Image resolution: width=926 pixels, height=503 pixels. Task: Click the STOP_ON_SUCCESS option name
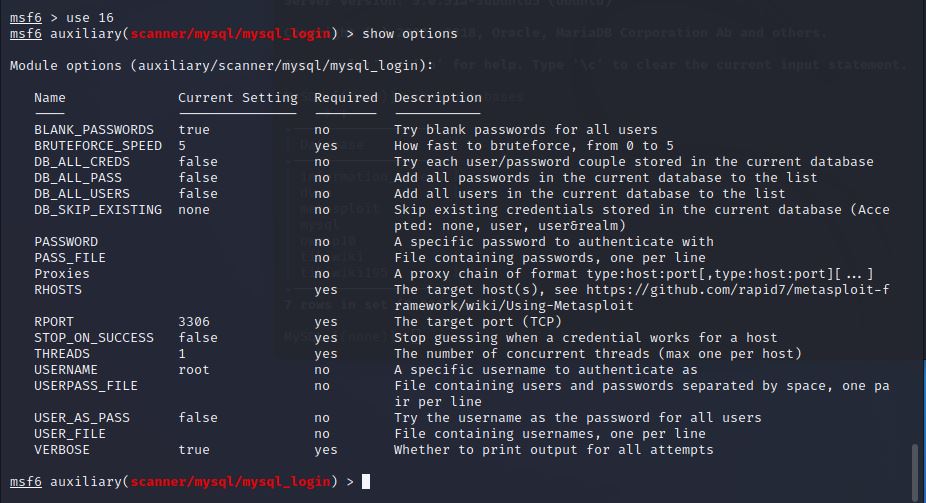pyautogui.click(x=94, y=338)
